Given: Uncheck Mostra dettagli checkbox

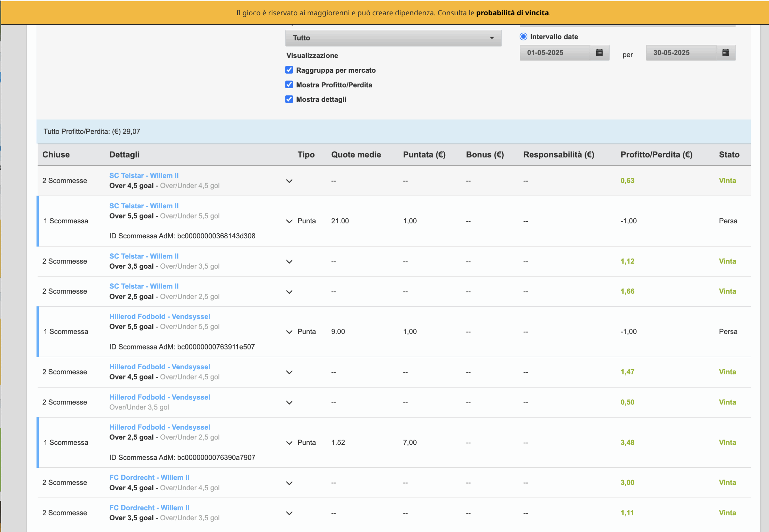Looking at the screenshot, I should pos(289,99).
